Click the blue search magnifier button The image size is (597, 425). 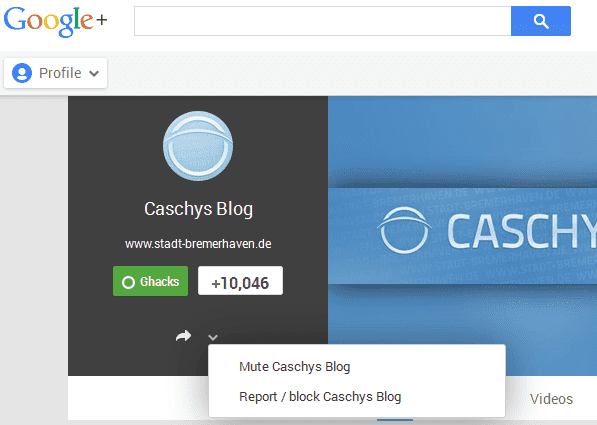[x=541, y=21]
